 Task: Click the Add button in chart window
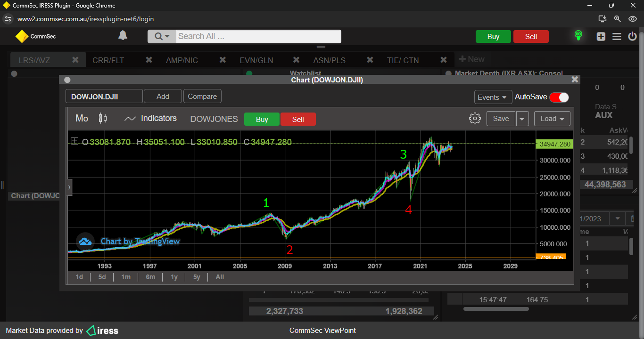point(163,97)
